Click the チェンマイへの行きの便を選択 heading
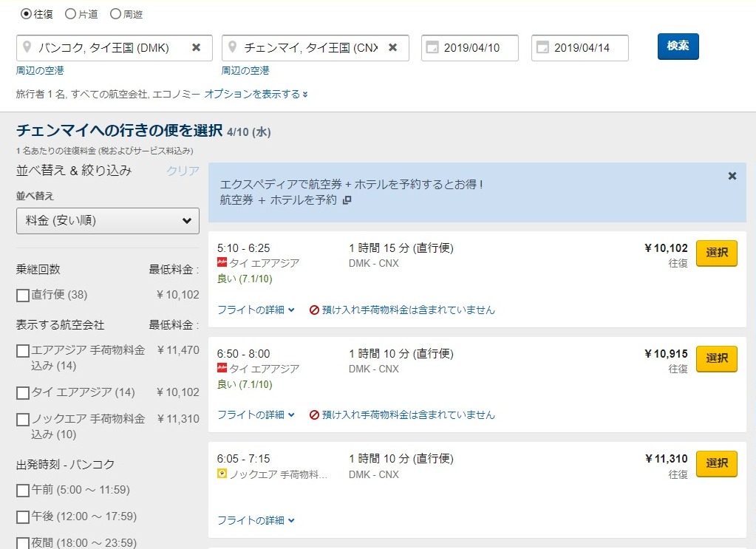 pyautogui.click(x=120, y=130)
